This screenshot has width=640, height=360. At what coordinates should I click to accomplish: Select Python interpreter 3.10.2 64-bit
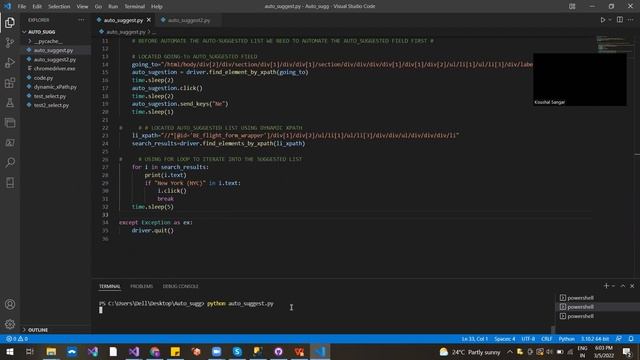point(595,339)
